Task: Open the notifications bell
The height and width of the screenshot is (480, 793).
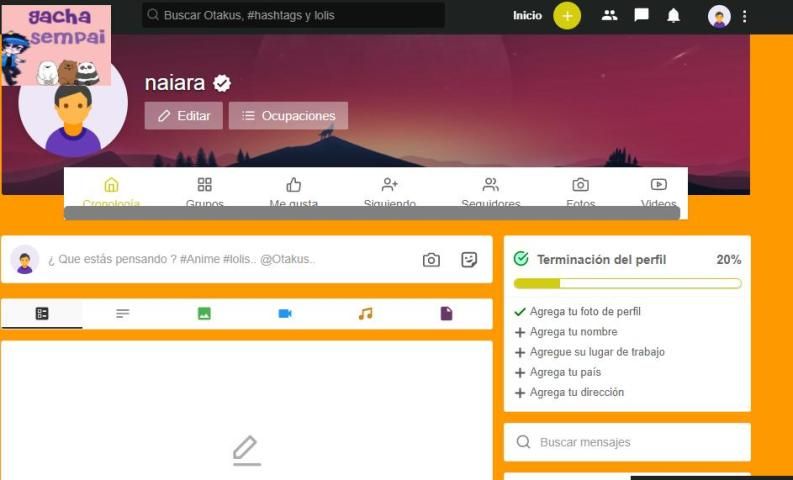Action: pos(673,16)
